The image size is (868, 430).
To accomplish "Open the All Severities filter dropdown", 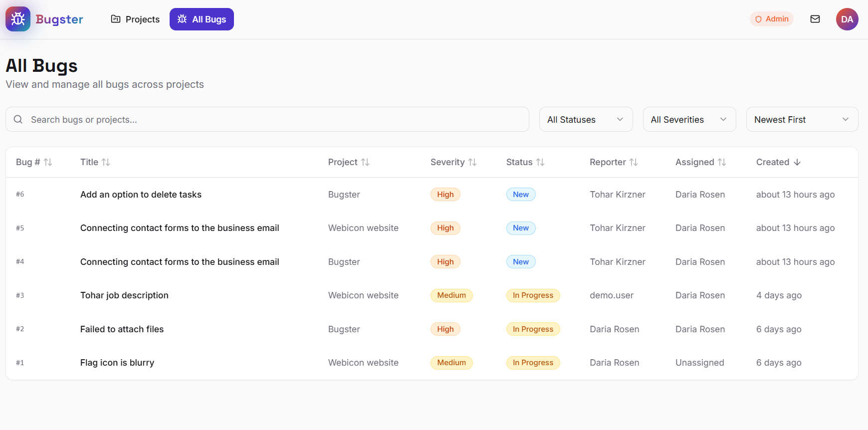I will [689, 119].
